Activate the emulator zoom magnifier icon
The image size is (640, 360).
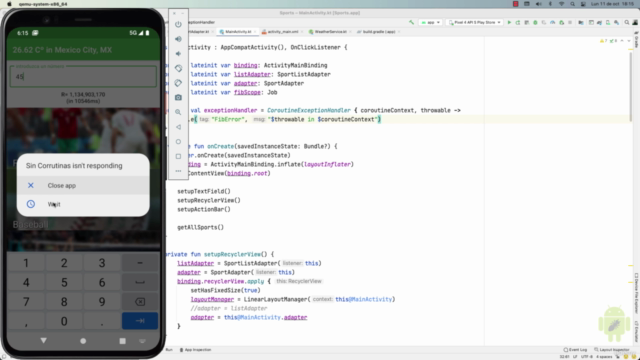click(178, 112)
